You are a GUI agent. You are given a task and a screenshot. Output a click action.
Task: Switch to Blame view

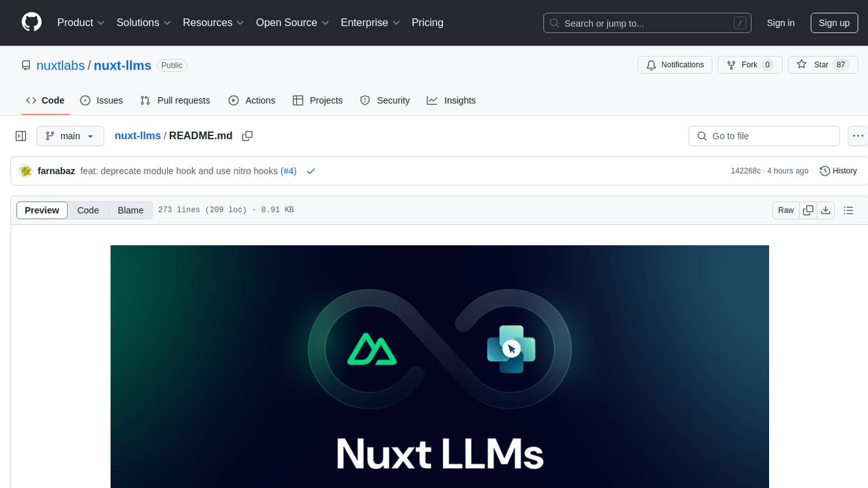point(130,210)
